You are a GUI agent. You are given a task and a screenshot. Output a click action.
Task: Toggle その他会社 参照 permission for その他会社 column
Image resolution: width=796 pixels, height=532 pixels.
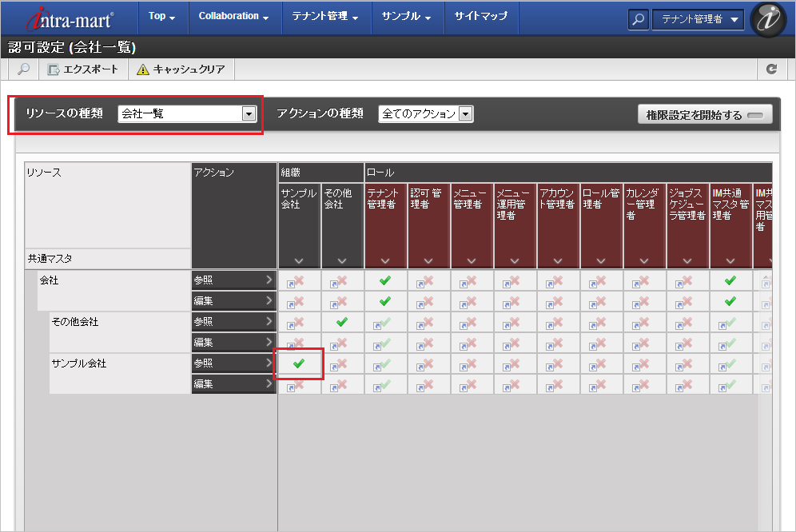tap(342, 322)
